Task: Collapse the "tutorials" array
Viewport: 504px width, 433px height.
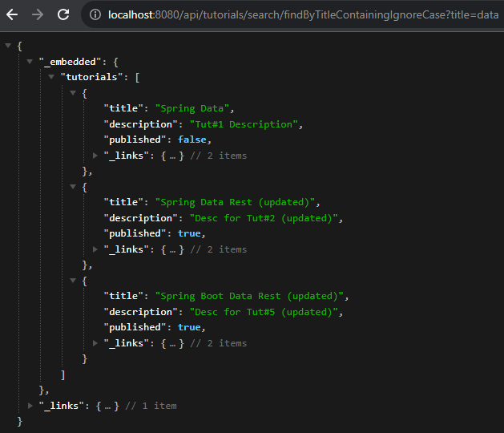Action: pos(51,76)
